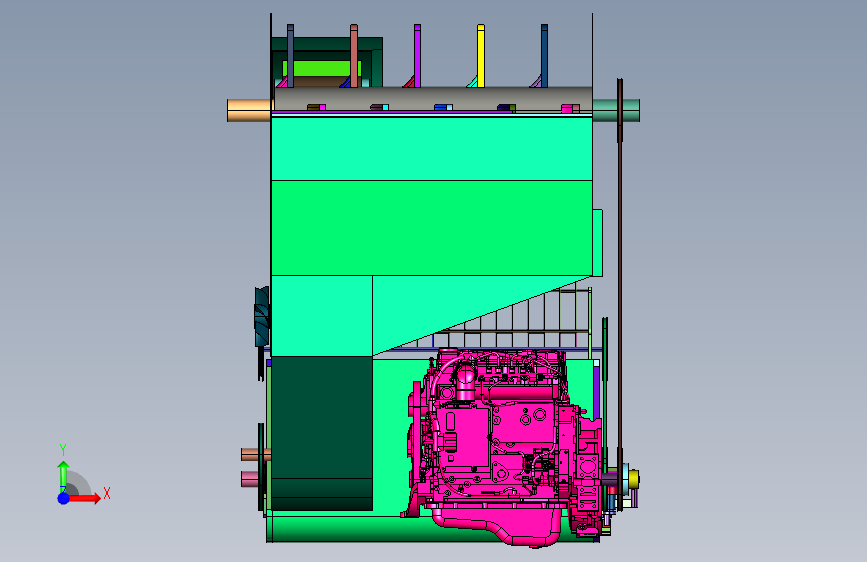Select the bright green box behind the top-left posts
This screenshot has width=867, height=562.
tap(321, 69)
